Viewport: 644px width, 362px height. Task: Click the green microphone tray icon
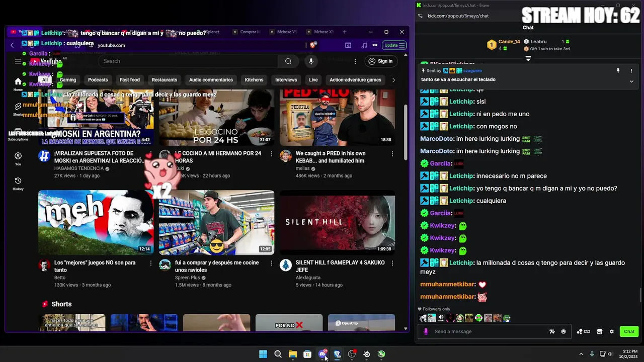click(x=592, y=354)
